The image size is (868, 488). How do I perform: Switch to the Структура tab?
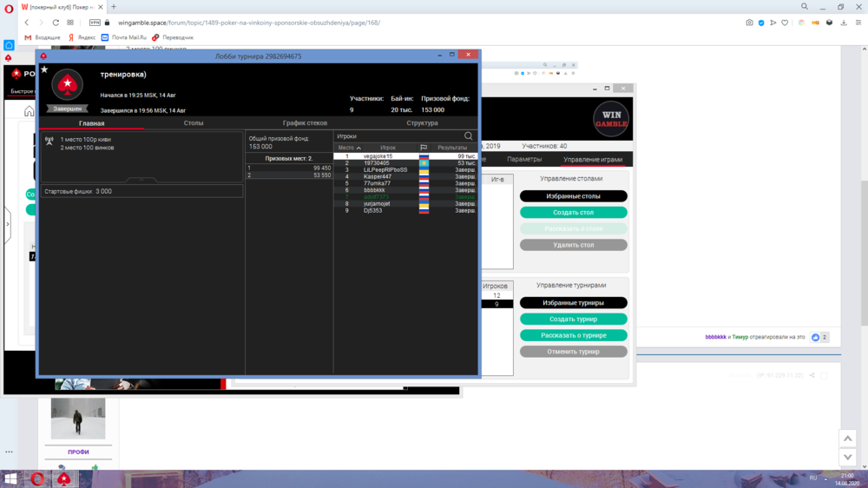coord(422,123)
